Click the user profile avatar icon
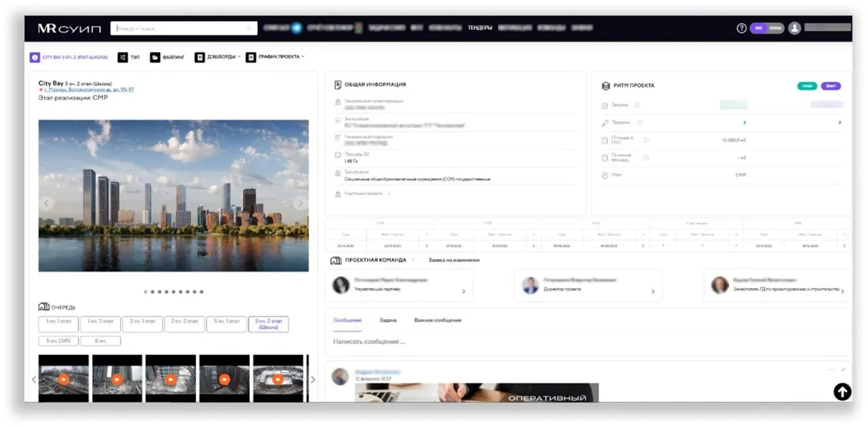This screenshot has height=427, width=868. tap(794, 28)
